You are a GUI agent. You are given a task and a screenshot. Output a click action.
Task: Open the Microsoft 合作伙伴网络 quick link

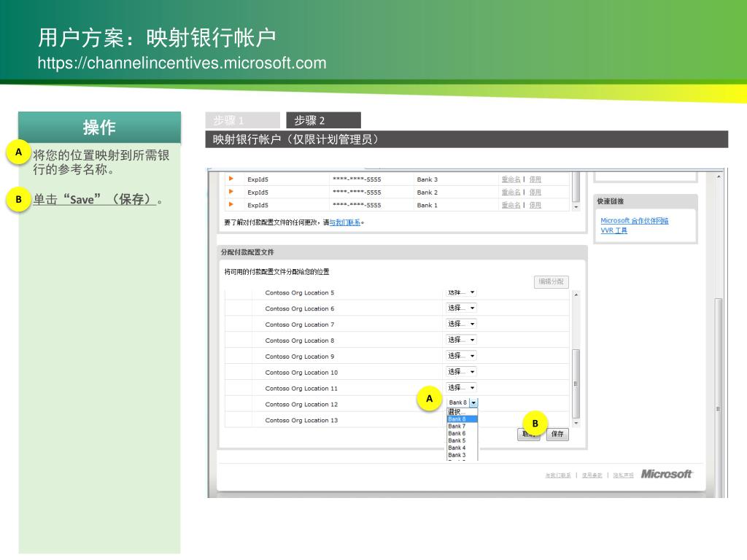click(x=634, y=220)
